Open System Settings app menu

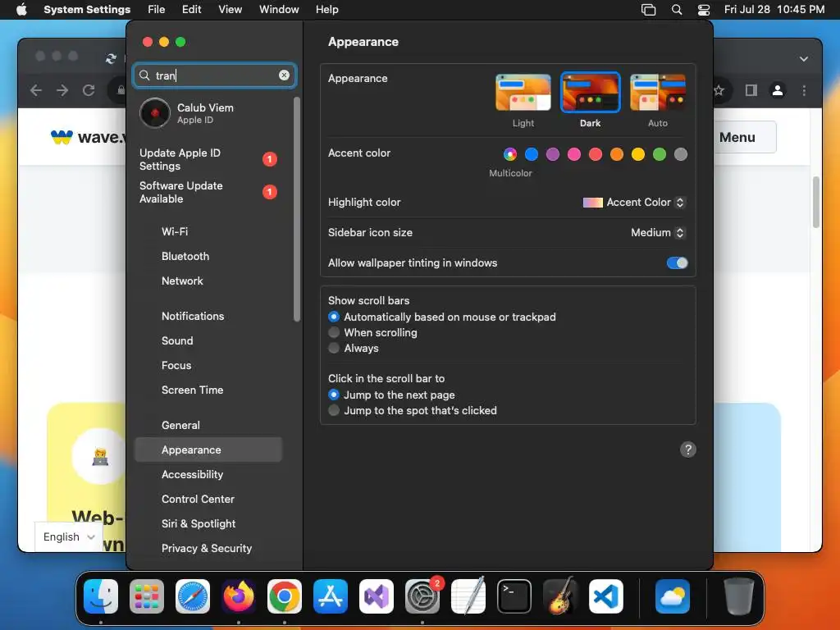[x=87, y=10]
